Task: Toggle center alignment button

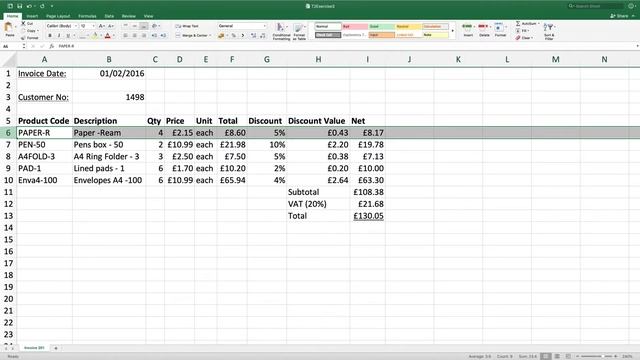Action: [x=134, y=36]
